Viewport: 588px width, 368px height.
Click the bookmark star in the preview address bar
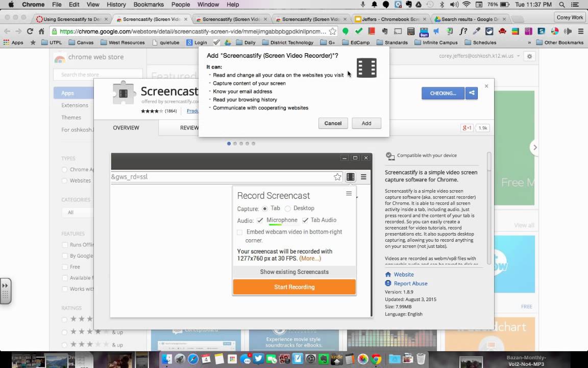(337, 177)
